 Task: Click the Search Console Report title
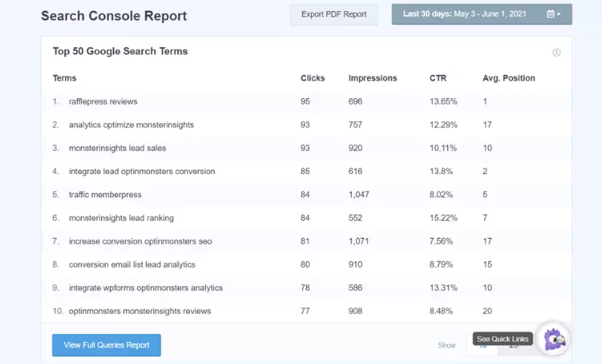pyautogui.click(x=114, y=16)
